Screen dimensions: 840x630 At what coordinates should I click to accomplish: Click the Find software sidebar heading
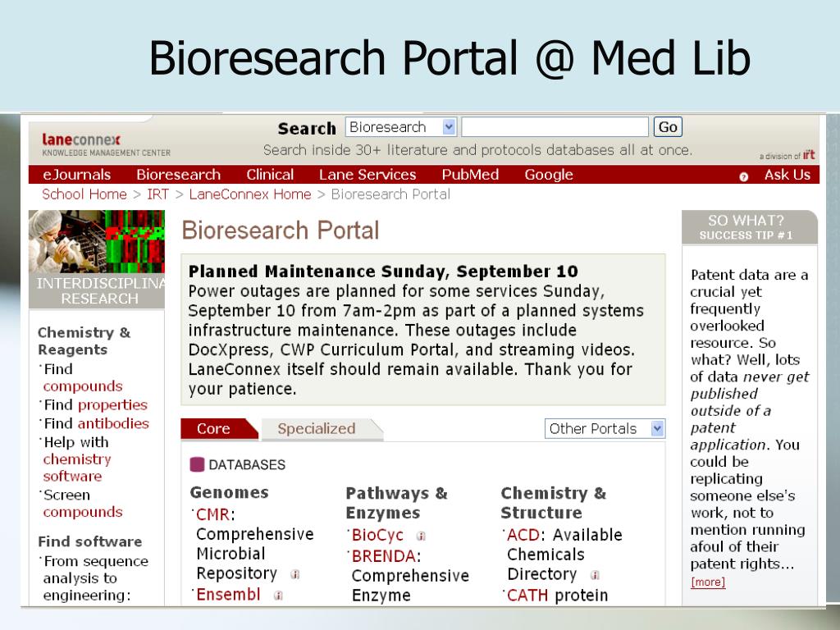tap(90, 541)
